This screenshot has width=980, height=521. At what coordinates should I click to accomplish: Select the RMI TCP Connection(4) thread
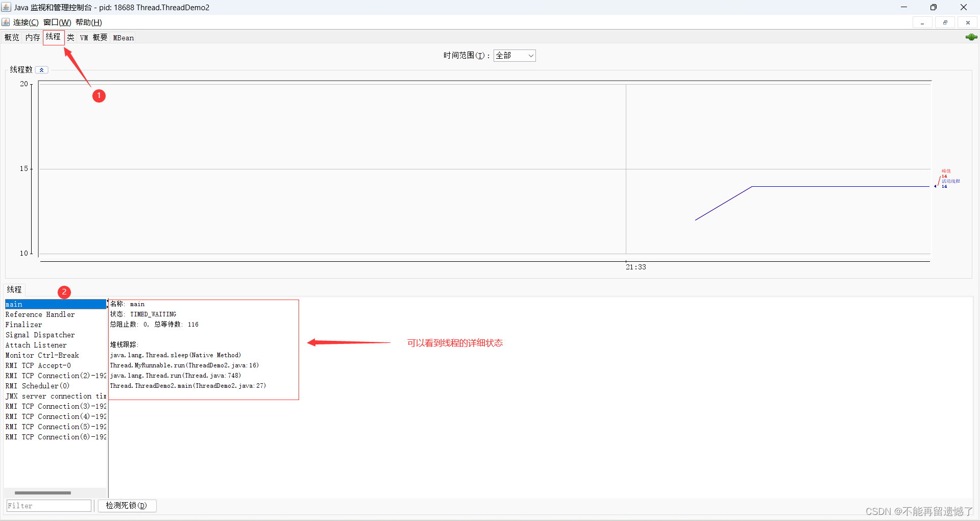[x=55, y=417]
